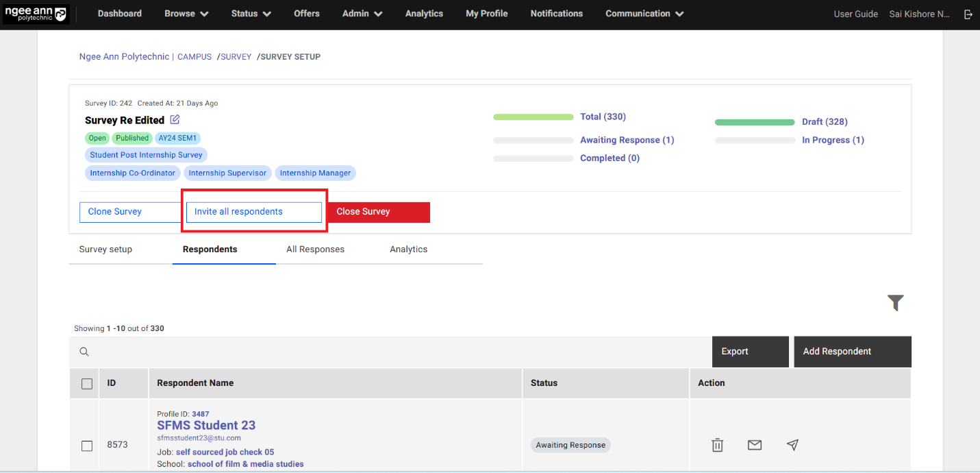This screenshot has height=473, width=980.
Task: Switch to the All Responses tab
Action: click(x=315, y=250)
